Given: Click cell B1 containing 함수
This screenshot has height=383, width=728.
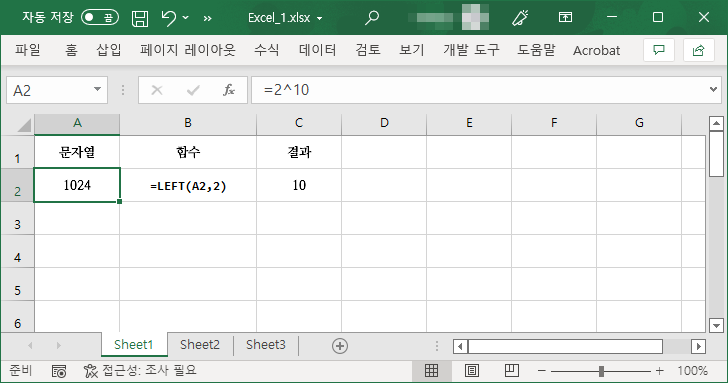Looking at the screenshot, I should [188, 152].
